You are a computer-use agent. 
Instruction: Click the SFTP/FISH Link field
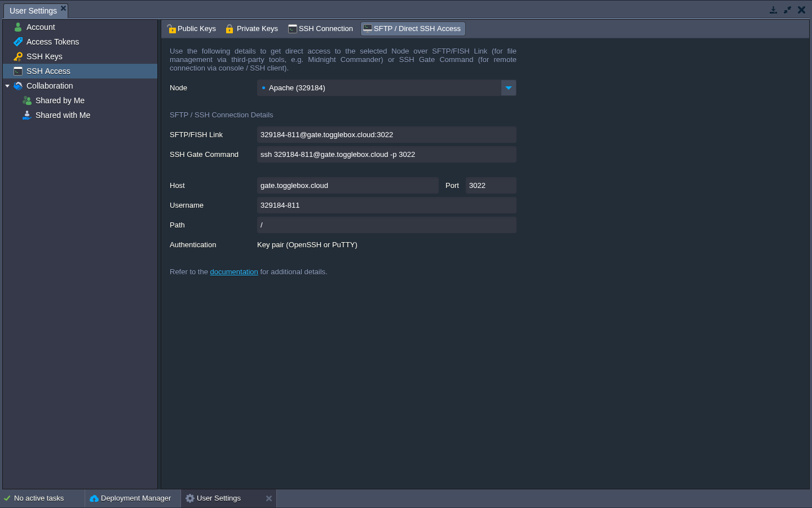[x=386, y=135]
